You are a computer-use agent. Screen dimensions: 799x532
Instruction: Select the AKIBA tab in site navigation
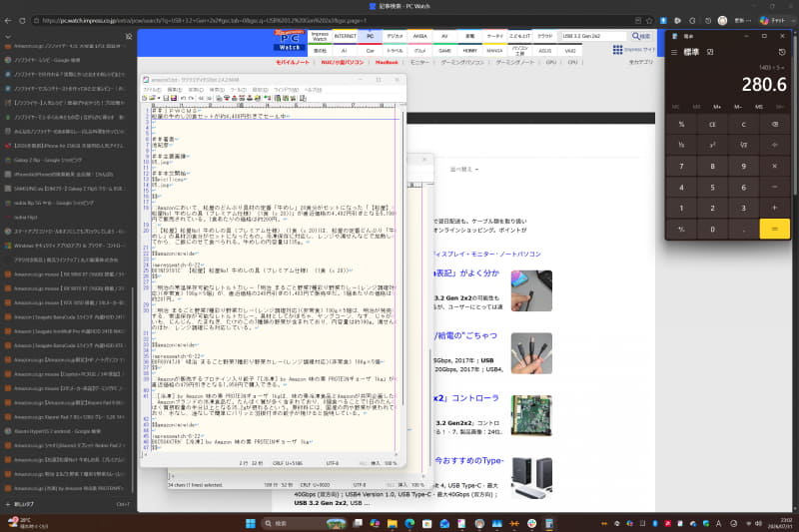pyautogui.click(x=419, y=36)
